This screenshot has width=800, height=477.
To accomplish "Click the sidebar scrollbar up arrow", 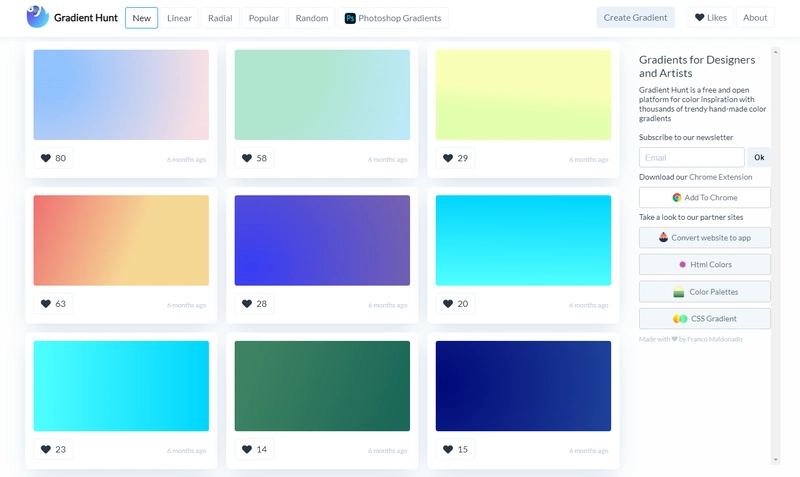I will point(776,52).
